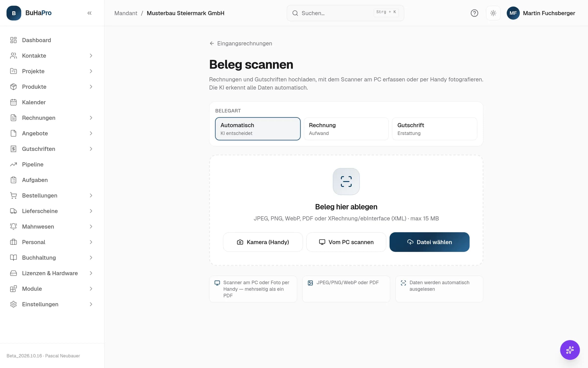588x368 pixels.
Task: Open the MF user avatar
Action: [513, 13]
